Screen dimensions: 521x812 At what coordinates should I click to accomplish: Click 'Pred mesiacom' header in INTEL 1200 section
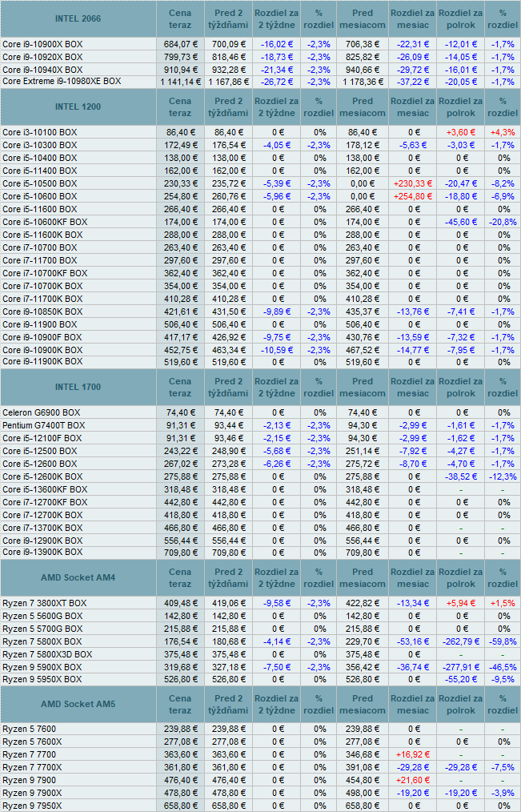click(x=363, y=107)
